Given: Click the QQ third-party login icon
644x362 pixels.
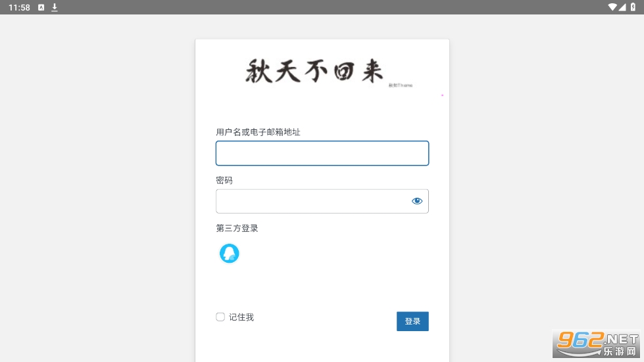Looking at the screenshot, I should [229, 254].
